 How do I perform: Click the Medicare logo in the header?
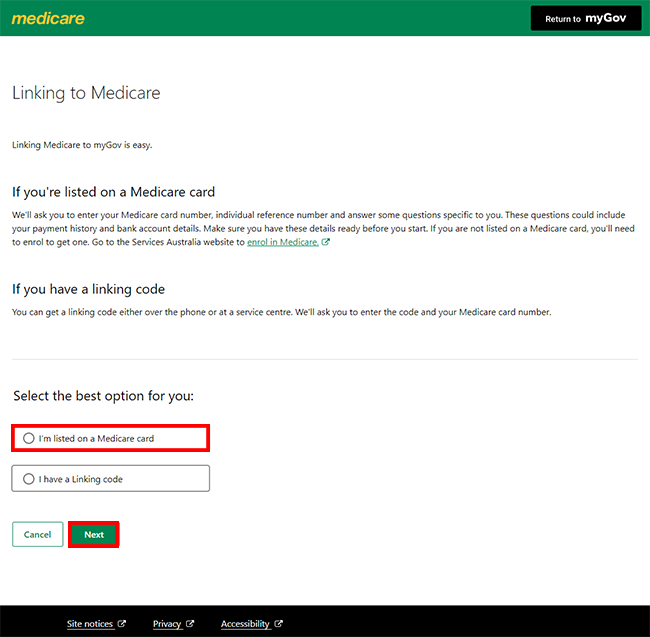[x=48, y=18]
